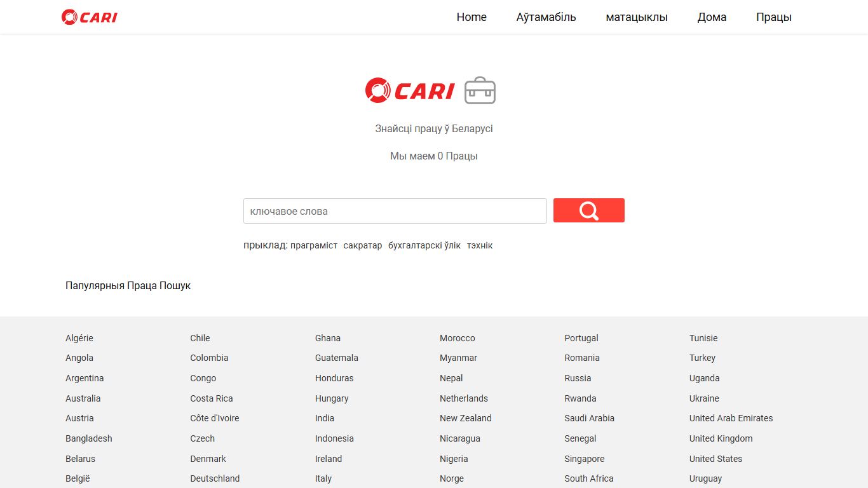Open the Austria country link
Screen dimensions: 868x488
click(79, 418)
